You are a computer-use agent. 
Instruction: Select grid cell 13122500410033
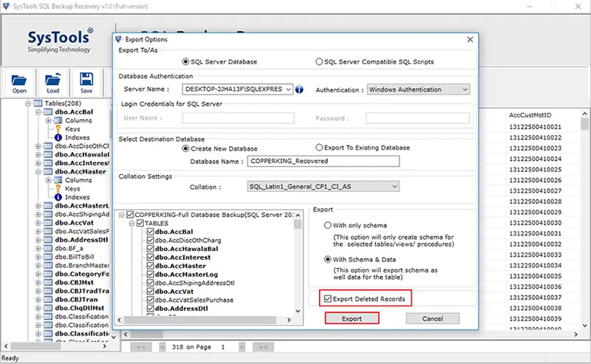pyautogui.click(x=535, y=255)
